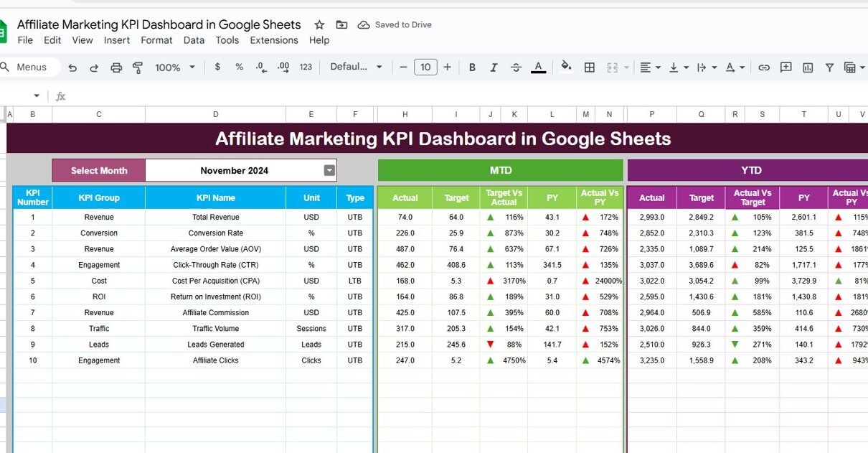
Task: Open the Data menu
Action: (194, 40)
